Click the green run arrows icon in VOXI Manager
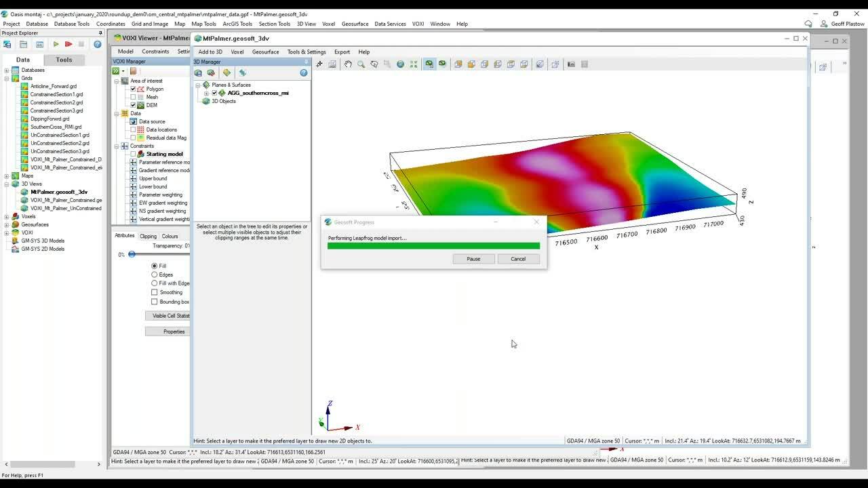 pos(117,70)
